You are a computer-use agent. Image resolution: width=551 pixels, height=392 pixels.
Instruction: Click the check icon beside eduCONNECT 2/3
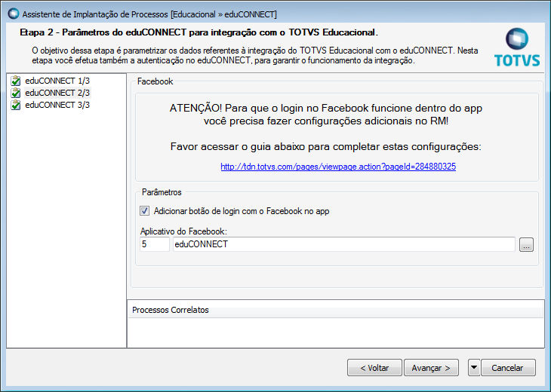click(x=16, y=93)
